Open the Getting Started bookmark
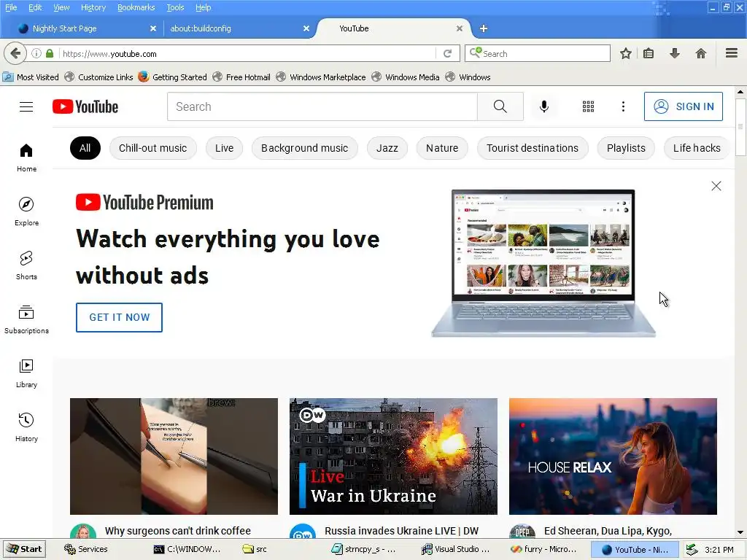This screenshot has width=747, height=560. click(172, 77)
